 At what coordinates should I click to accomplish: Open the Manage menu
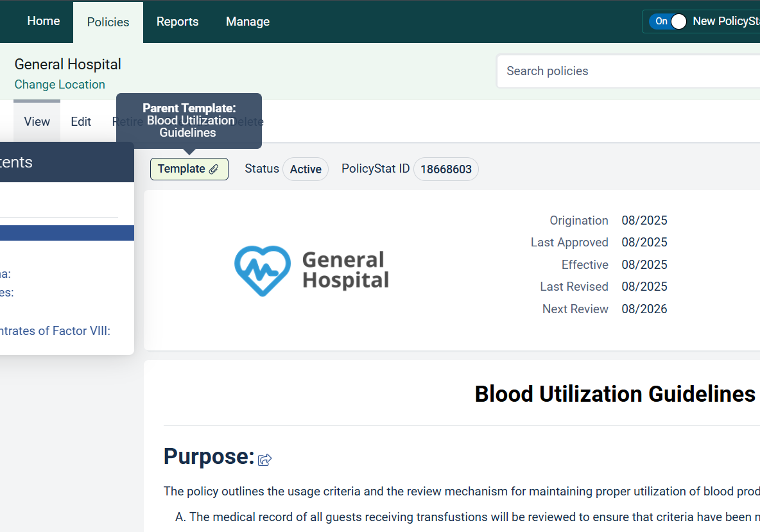tap(248, 22)
